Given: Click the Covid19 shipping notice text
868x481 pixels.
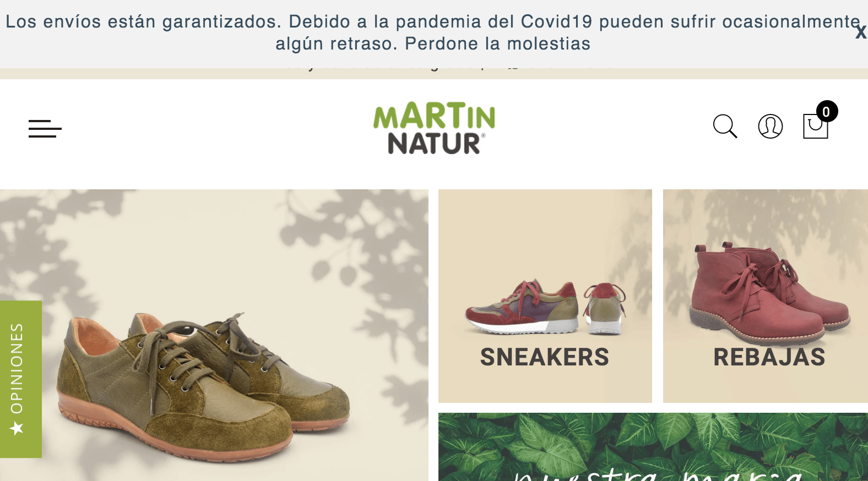Looking at the screenshot, I should 433,32.
